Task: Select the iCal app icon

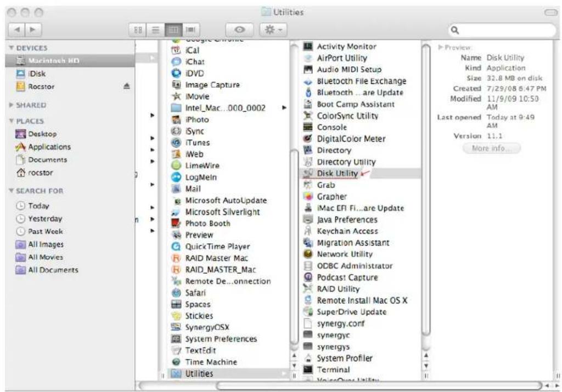Action: coord(176,50)
